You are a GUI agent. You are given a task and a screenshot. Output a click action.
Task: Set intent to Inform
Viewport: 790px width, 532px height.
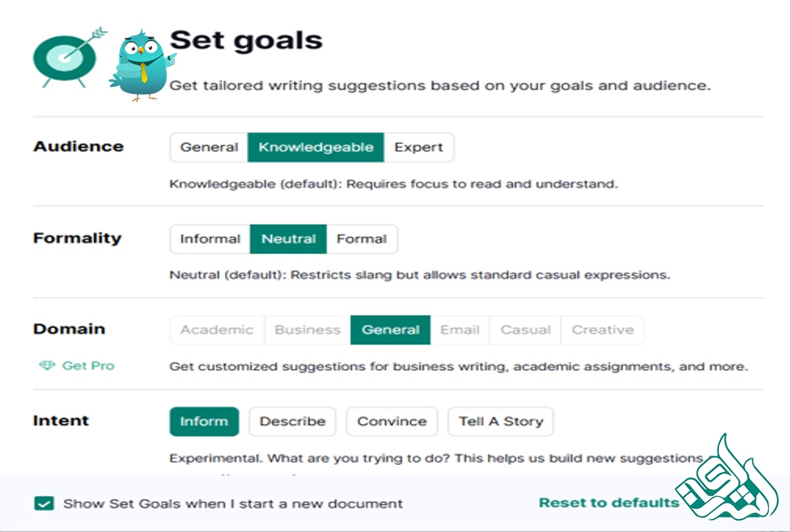[204, 421]
